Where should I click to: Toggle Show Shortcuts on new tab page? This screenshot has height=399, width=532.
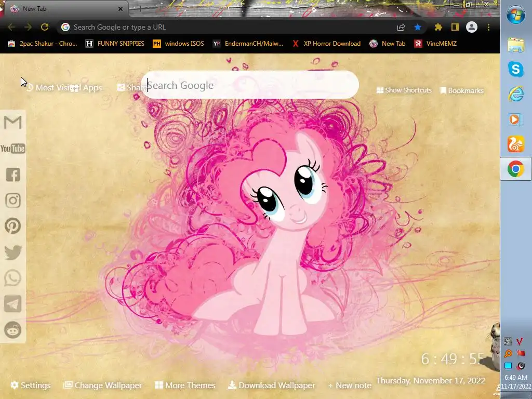point(404,90)
